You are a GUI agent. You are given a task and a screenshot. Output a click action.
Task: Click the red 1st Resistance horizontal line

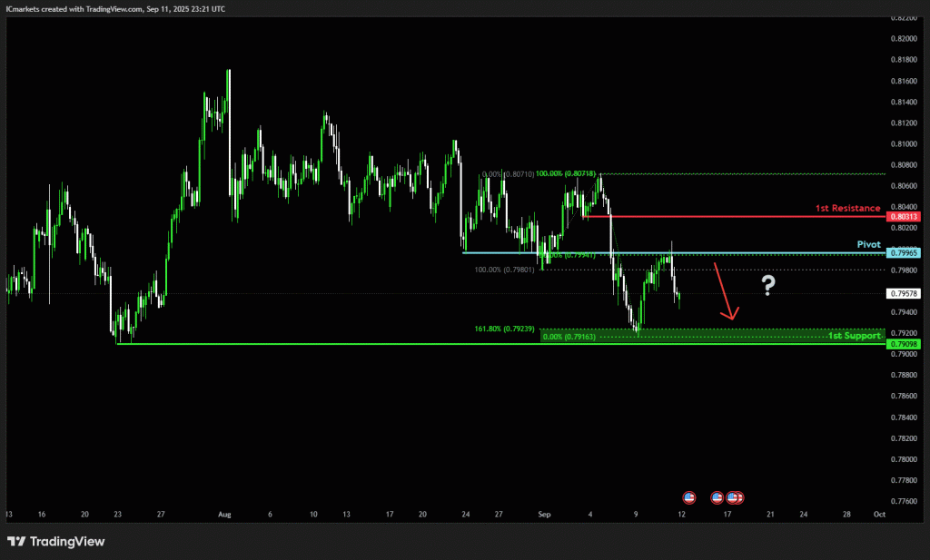[x=734, y=216]
